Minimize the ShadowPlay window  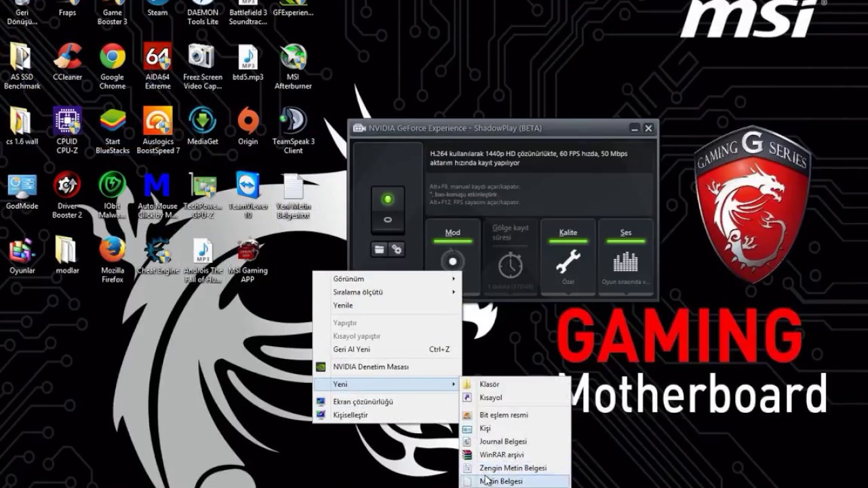click(x=635, y=128)
